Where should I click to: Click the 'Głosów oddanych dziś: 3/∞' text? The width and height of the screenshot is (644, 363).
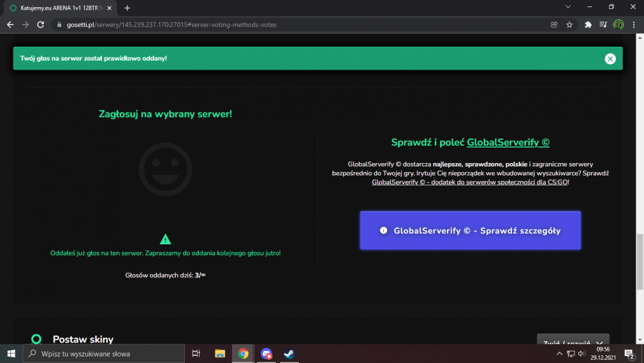[165, 275]
